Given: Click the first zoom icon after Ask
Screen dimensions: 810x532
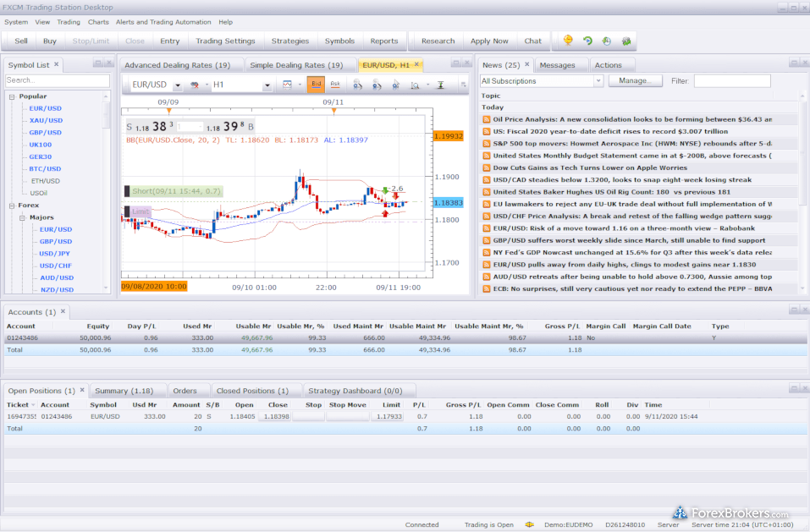Looking at the screenshot, I should (357, 85).
